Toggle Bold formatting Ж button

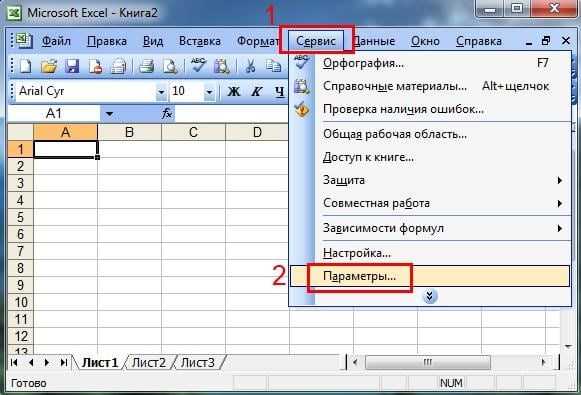pos(233,91)
